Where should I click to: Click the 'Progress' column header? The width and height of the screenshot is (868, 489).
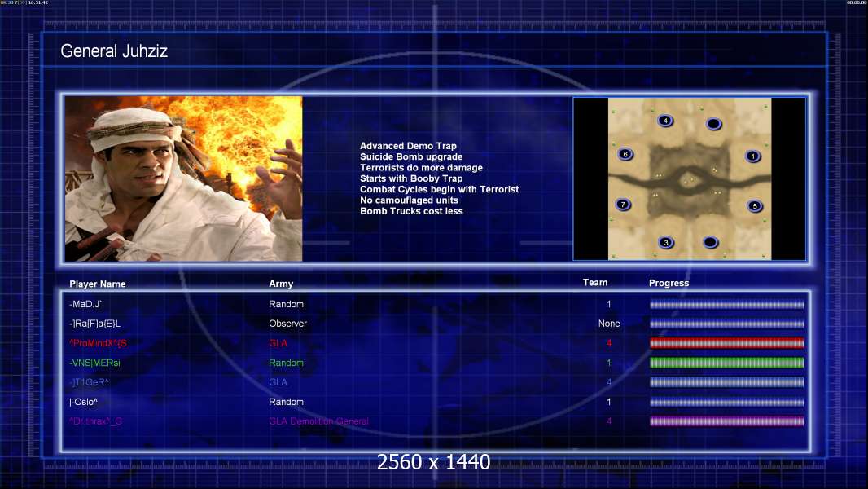(669, 283)
